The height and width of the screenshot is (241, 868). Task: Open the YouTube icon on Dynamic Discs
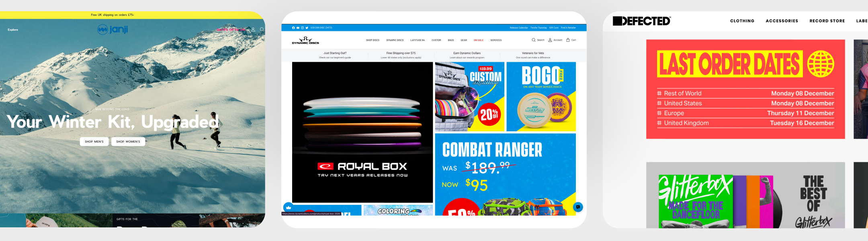click(x=298, y=28)
